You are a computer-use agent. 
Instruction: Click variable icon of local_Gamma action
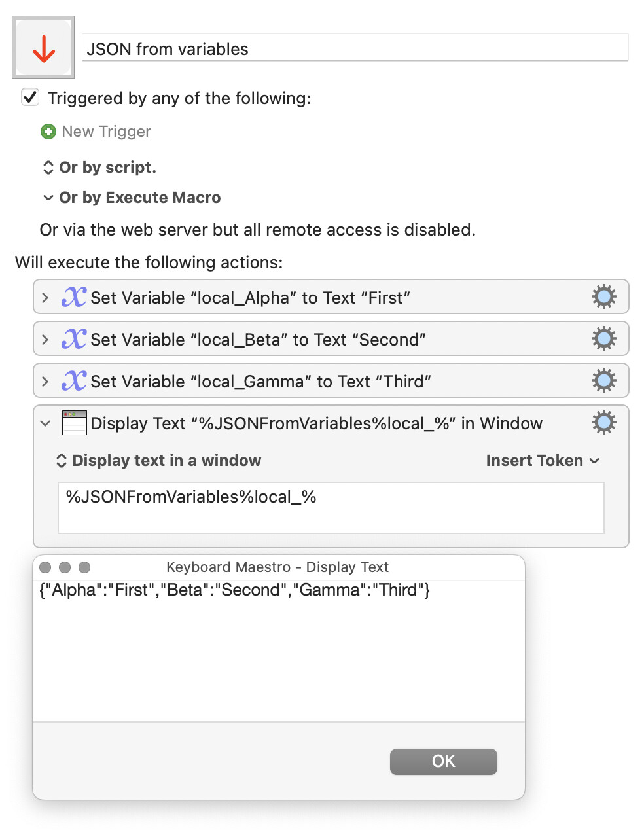tap(74, 381)
